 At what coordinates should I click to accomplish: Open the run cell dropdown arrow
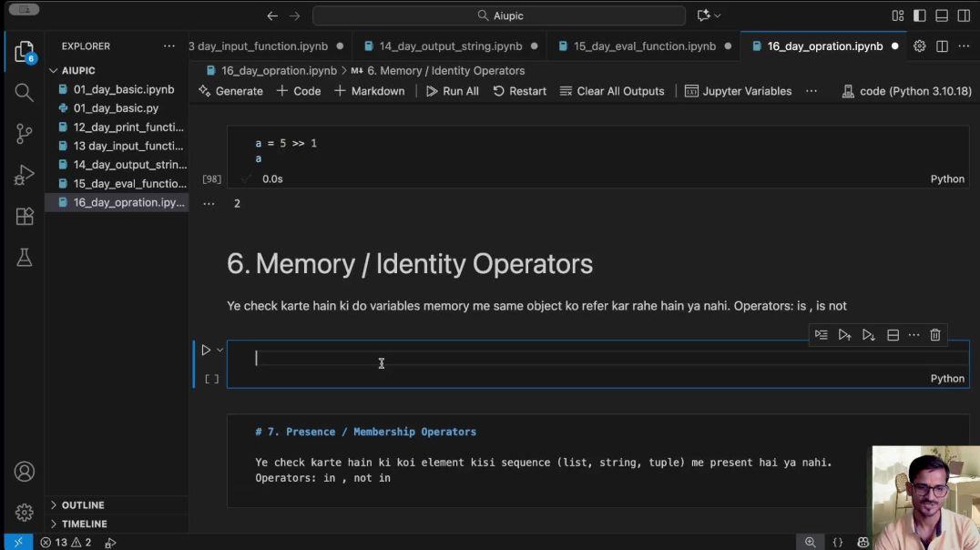point(219,350)
